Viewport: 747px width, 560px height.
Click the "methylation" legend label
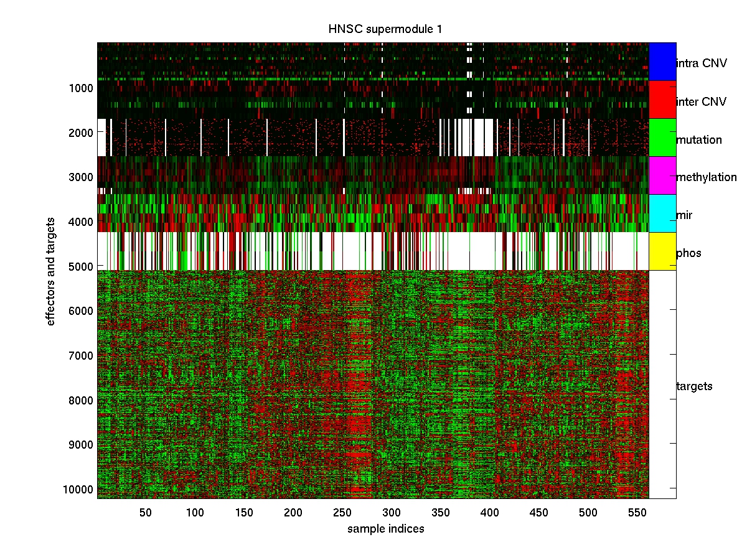(x=707, y=177)
